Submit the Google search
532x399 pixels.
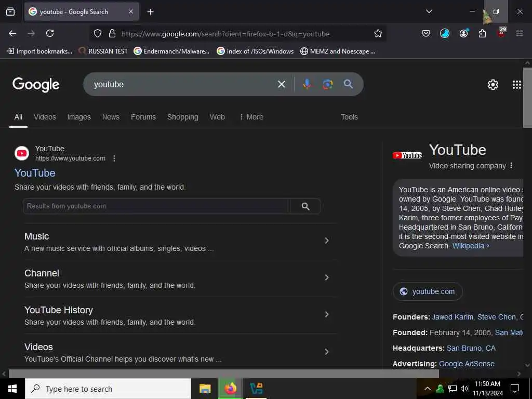click(348, 84)
